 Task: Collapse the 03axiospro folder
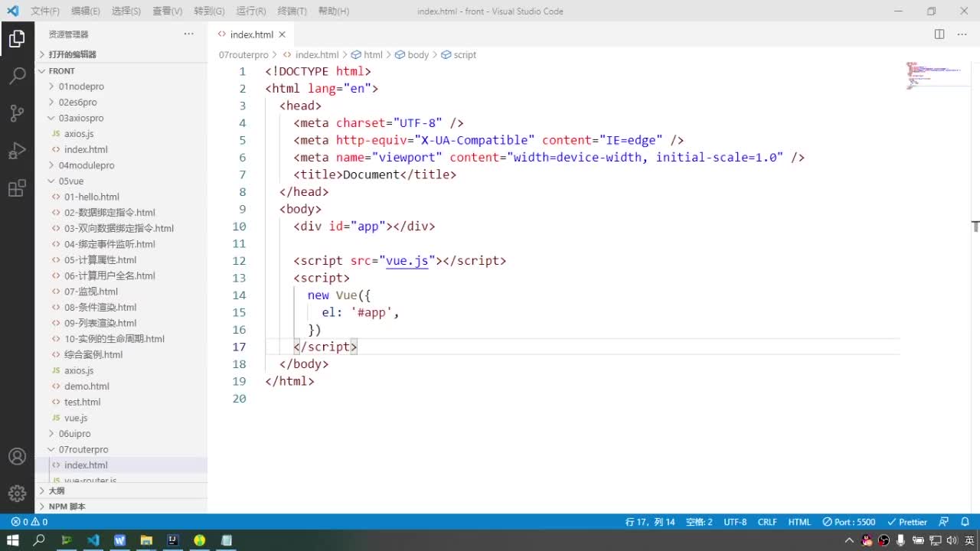122,118
